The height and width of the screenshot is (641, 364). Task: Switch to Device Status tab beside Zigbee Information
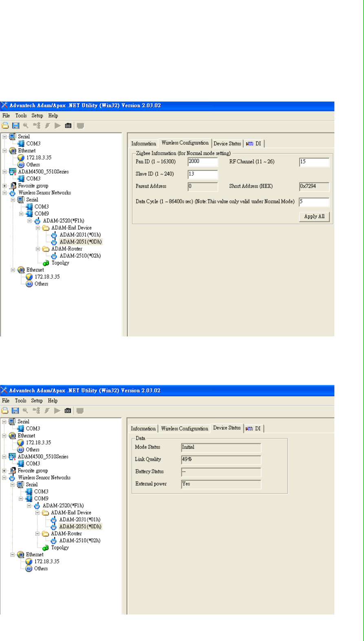227,144
